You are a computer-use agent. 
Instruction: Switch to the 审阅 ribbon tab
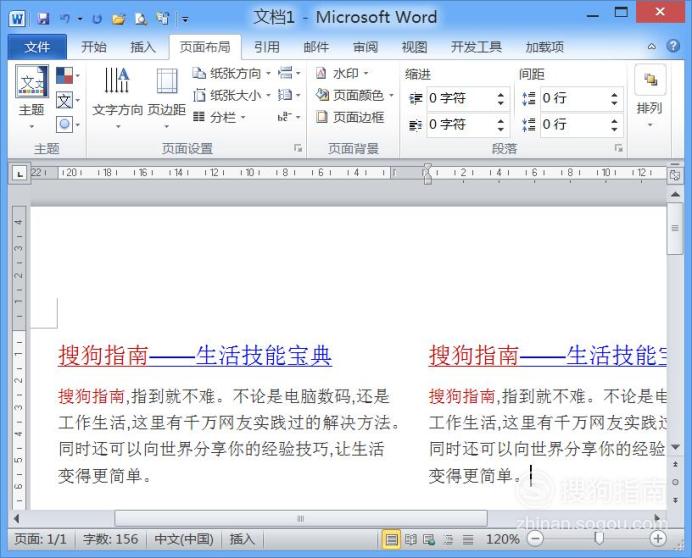[365, 47]
